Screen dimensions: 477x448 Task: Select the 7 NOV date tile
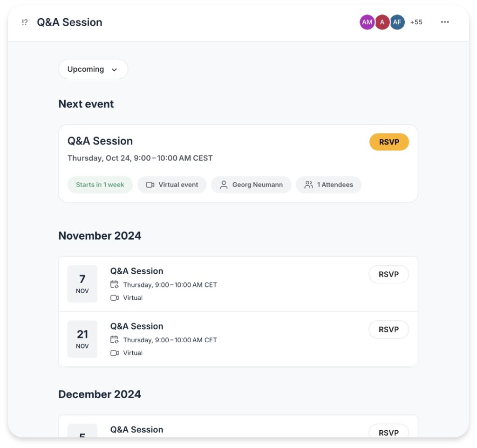click(x=82, y=284)
